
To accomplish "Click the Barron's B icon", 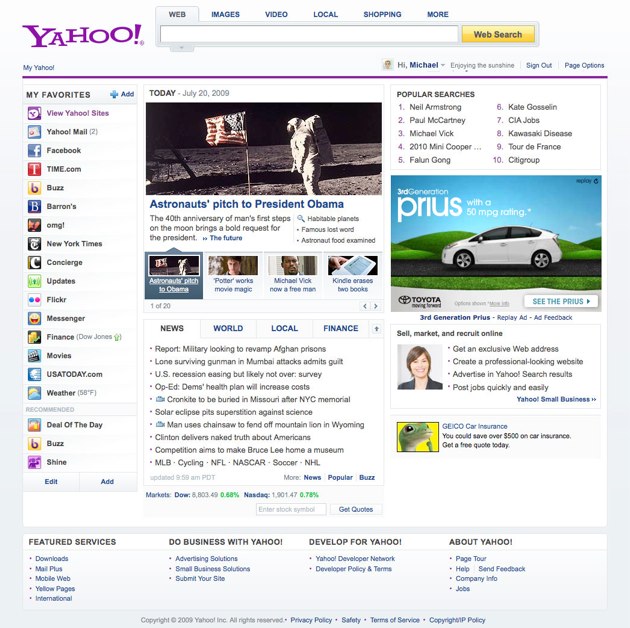I will tap(34, 207).
